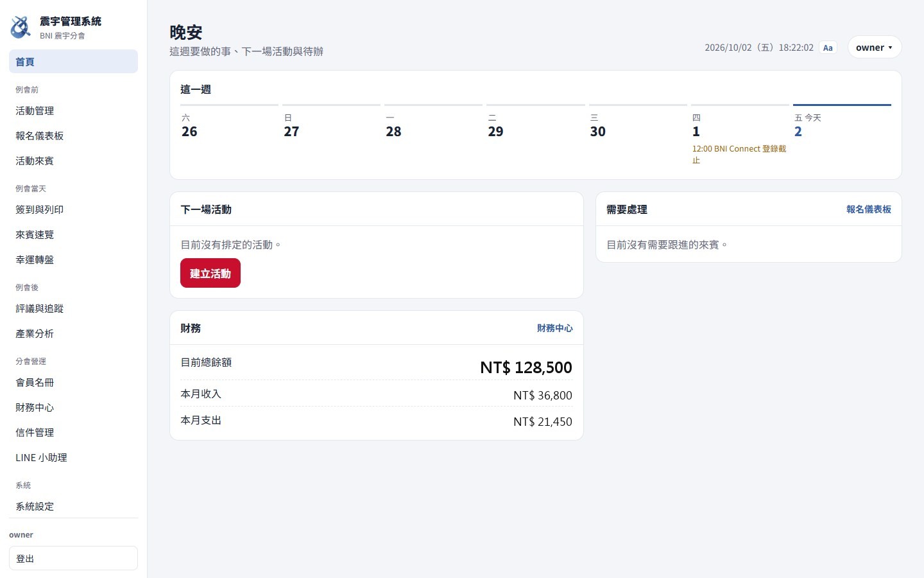The image size is (924, 578).
Task: Go to 評議與追蹤
Action: coord(73,308)
